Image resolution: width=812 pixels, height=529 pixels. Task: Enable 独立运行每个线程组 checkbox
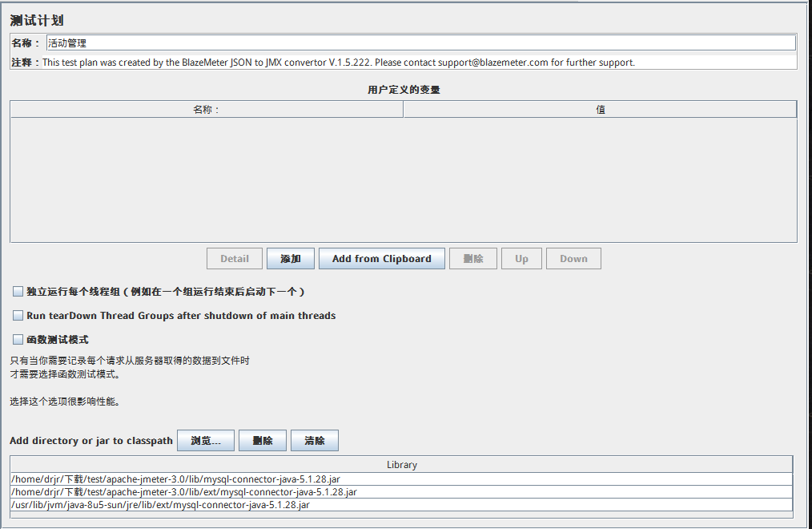tap(18, 292)
